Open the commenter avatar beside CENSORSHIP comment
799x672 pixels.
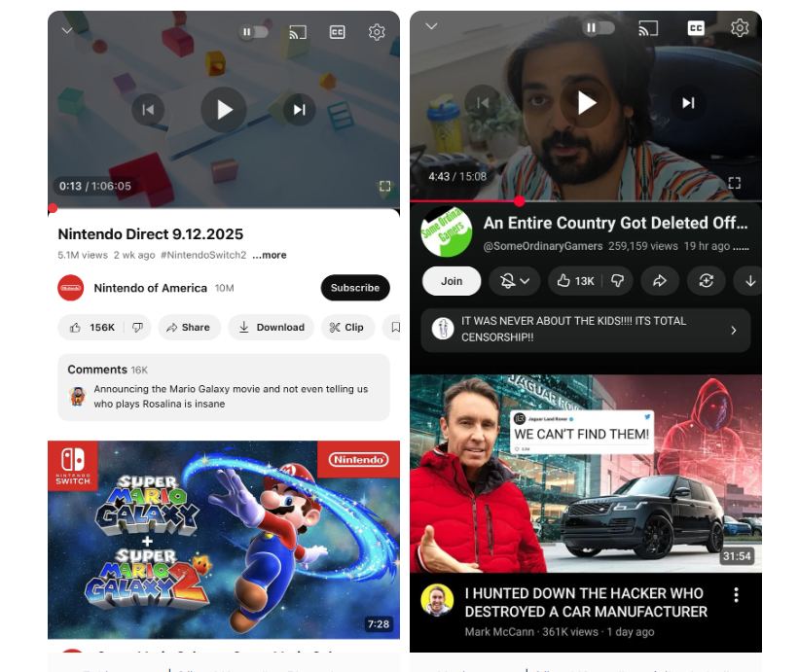tap(443, 329)
